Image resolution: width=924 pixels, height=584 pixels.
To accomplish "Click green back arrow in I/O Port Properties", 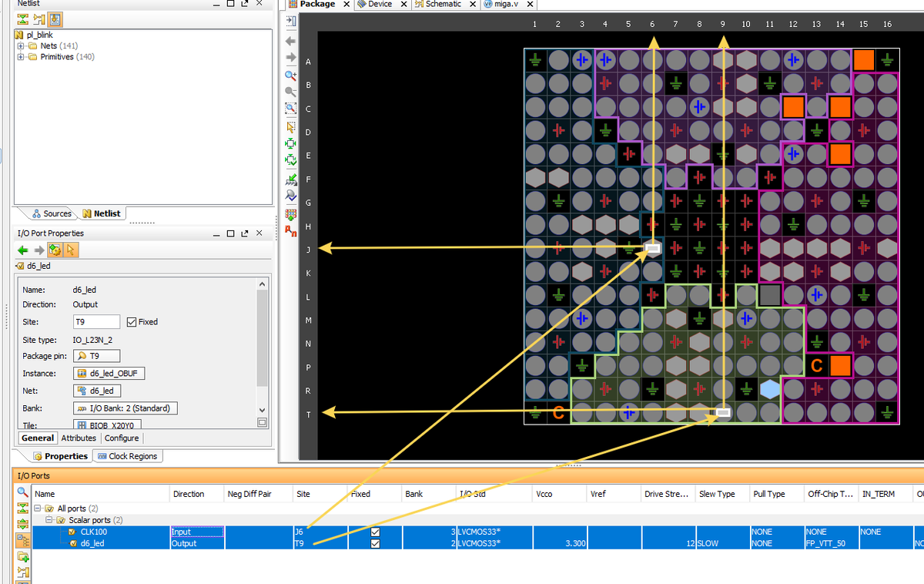I will [22, 250].
